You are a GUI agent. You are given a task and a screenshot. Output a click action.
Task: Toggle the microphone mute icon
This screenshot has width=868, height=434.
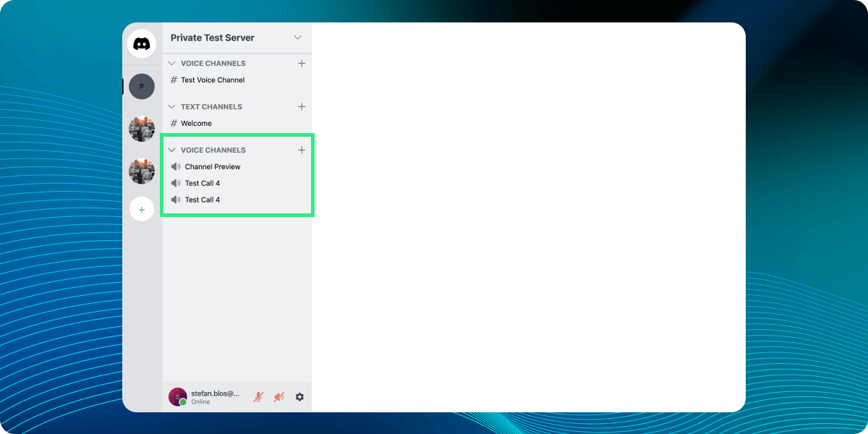click(x=258, y=396)
